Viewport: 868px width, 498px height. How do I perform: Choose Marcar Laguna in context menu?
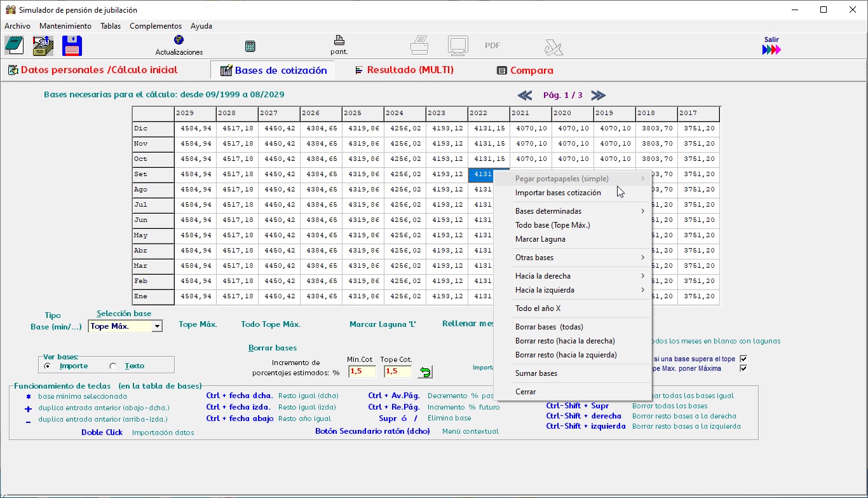click(x=573, y=239)
